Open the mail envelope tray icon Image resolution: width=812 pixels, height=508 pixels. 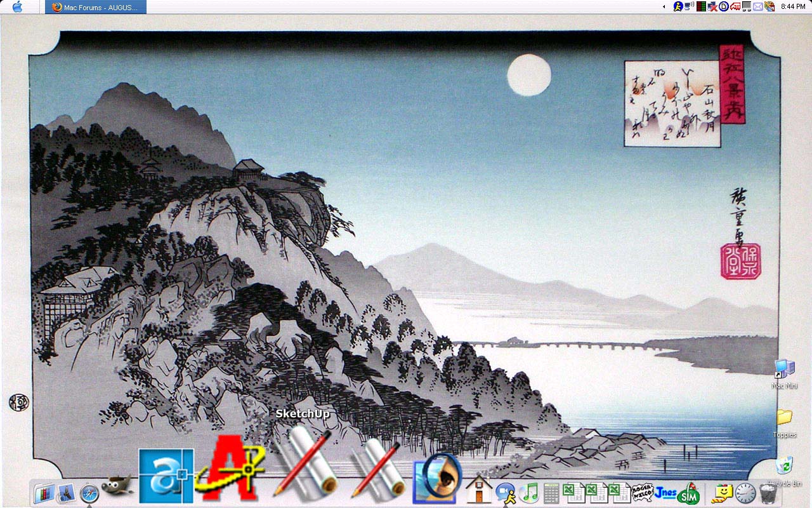(x=758, y=6)
